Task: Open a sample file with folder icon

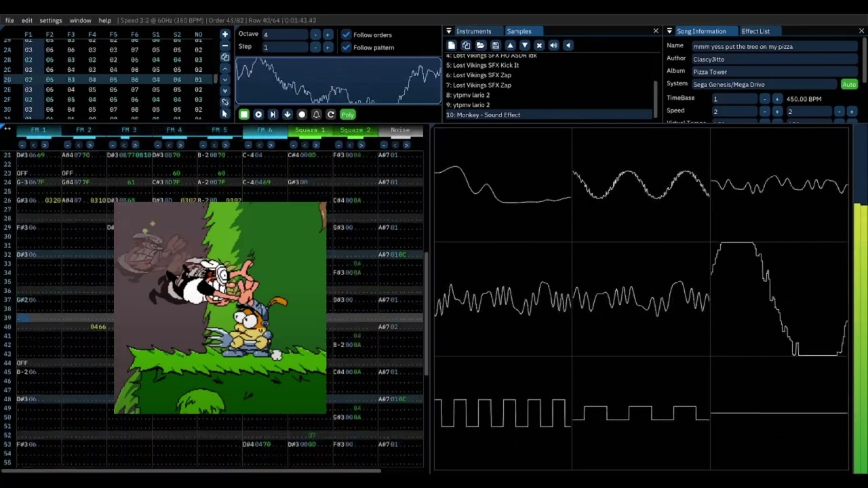Action: 481,45
